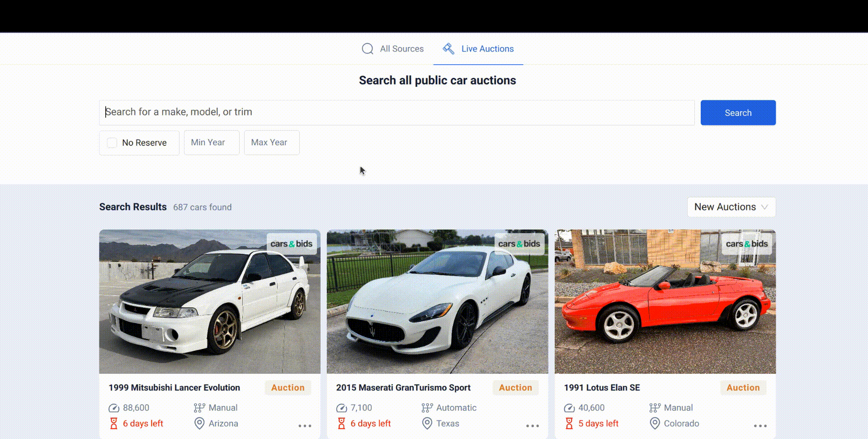
Task: Click the odometer icon next to 7,100
Action: [342, 408]
